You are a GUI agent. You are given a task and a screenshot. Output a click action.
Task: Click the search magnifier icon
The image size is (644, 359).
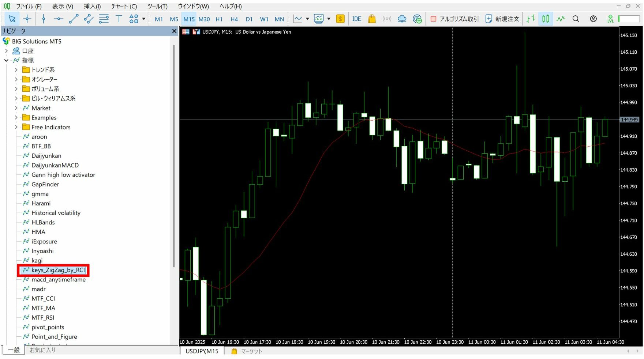pyautogui.click(x=576, y=19)
